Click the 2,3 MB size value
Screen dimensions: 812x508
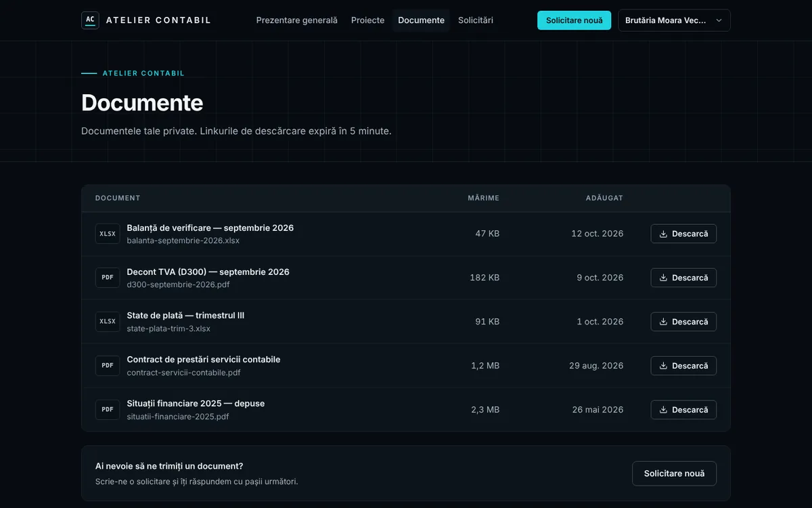485,410
